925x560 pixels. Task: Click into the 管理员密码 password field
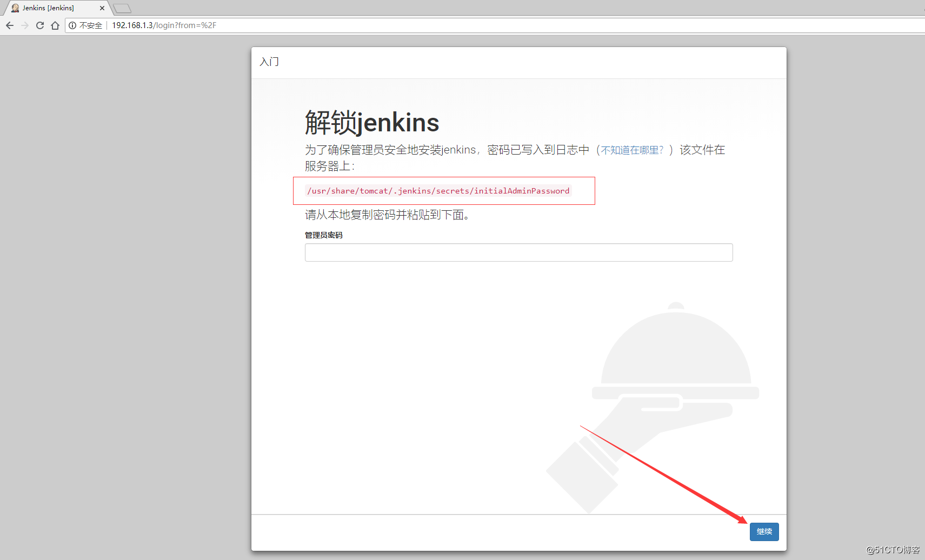click(518, 252)
